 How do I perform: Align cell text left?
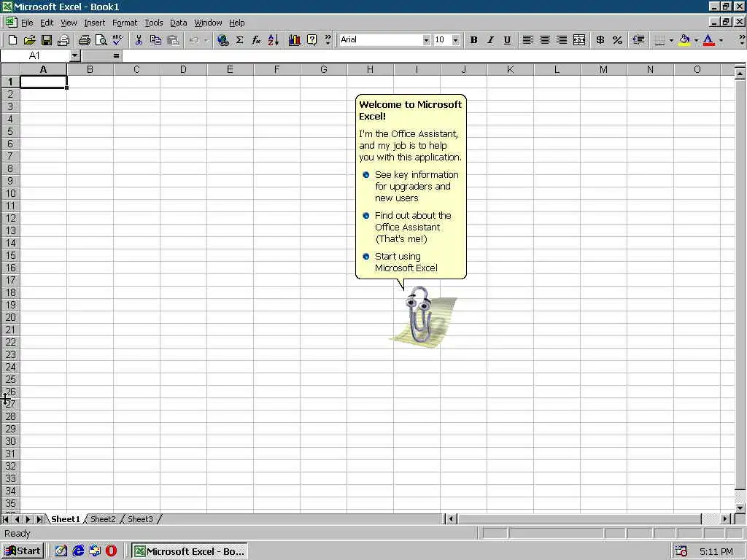click(527, 40)
